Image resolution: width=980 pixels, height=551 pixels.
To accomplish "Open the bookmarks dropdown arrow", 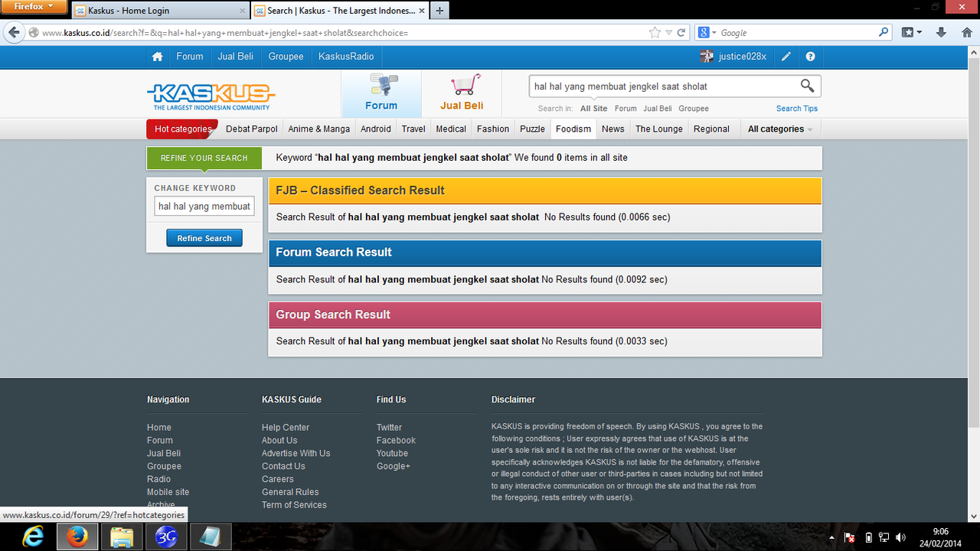I will point(919,33).
